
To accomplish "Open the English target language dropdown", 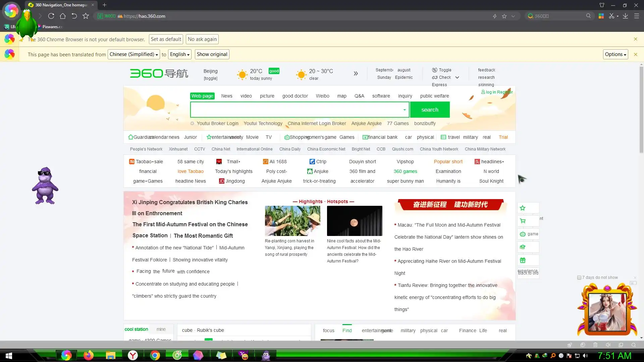I will click(x=180, y=54).
